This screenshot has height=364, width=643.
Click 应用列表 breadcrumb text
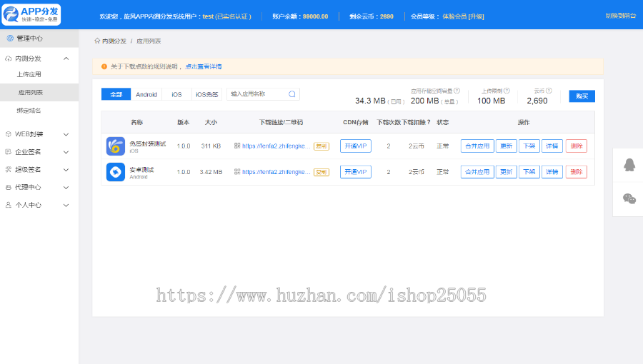point(149,41)
